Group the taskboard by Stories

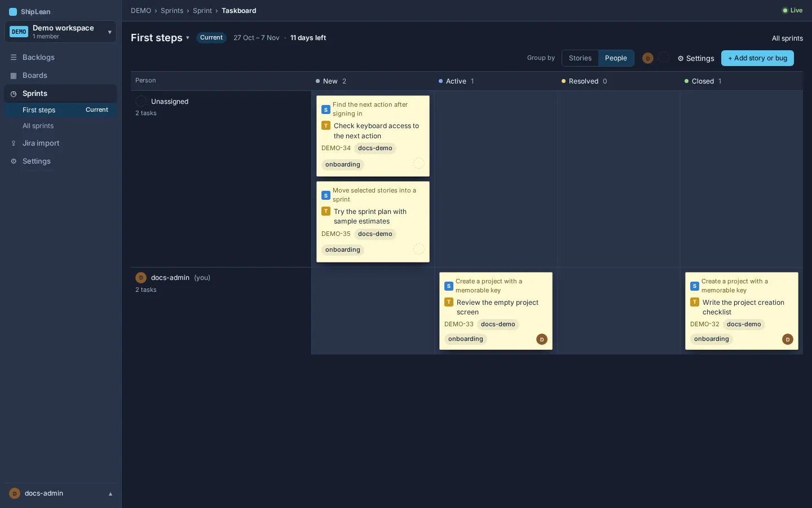click(580, 58)
